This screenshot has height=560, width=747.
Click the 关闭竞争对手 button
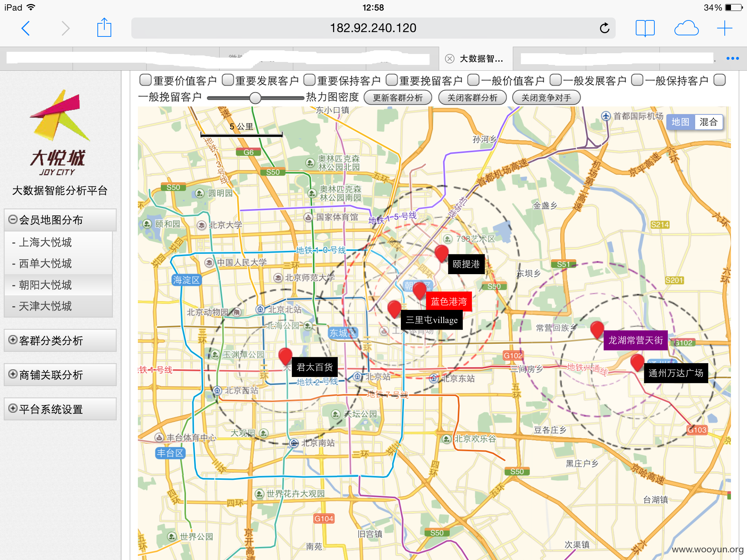(x=546, y=98)
